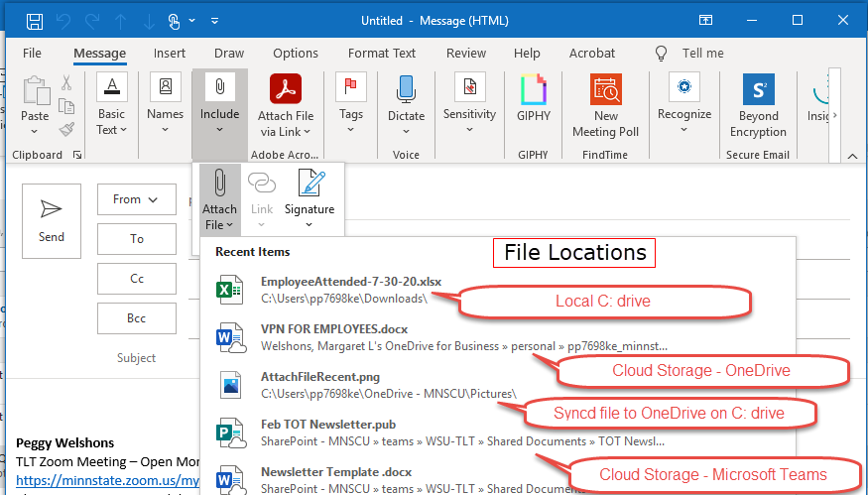
Task: Open the minnstate.zoom.us link in the signature
Action: tap(107, 480)
